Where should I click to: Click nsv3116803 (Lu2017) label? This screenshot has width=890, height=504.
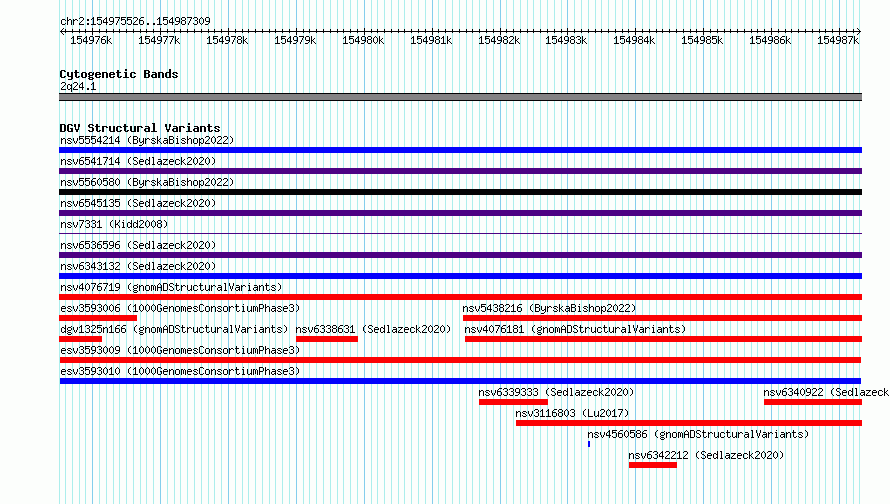[572, 413]
